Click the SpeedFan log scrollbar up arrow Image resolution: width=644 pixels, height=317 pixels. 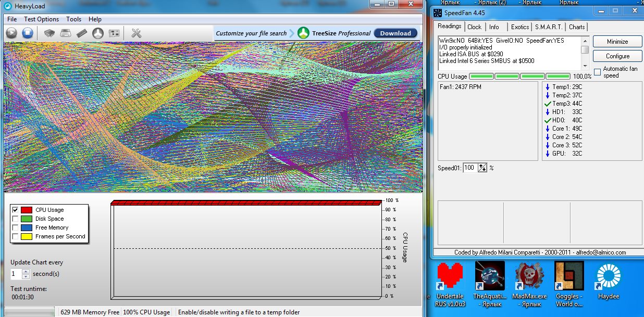click(585, 41)
